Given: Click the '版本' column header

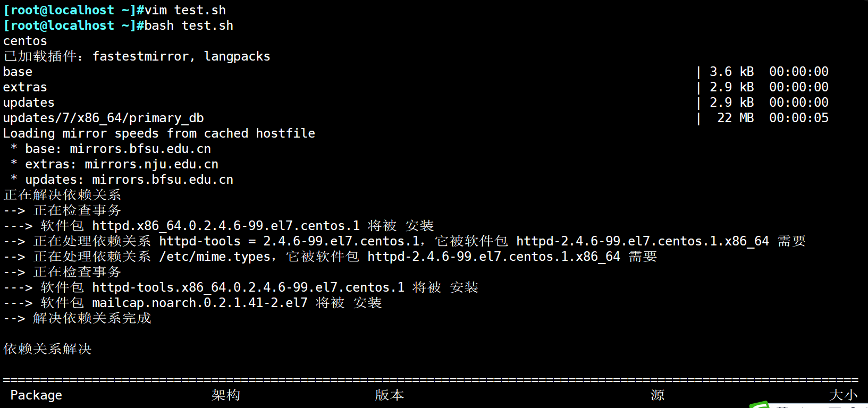Looking at the screenshot, I should click(389, 395).
